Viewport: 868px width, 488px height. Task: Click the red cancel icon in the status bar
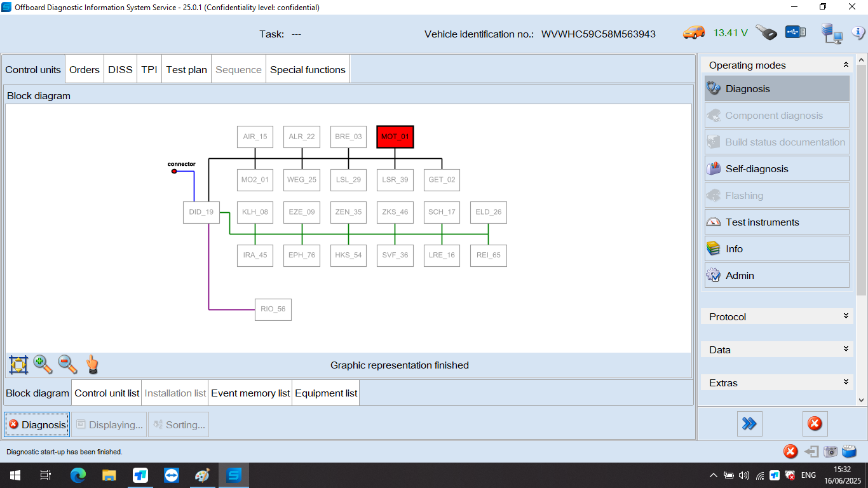[x=790, y=452]
